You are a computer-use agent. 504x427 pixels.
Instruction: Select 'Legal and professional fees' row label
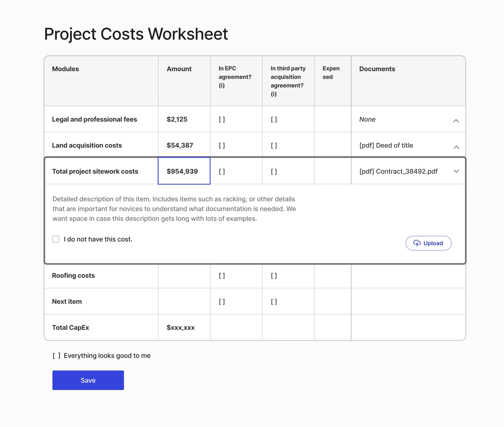[94, 119]
